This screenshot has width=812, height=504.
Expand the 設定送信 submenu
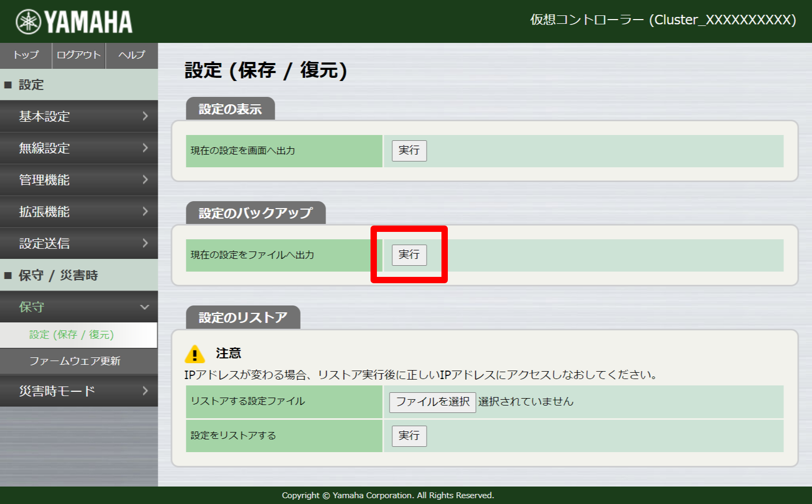point(78,244)
